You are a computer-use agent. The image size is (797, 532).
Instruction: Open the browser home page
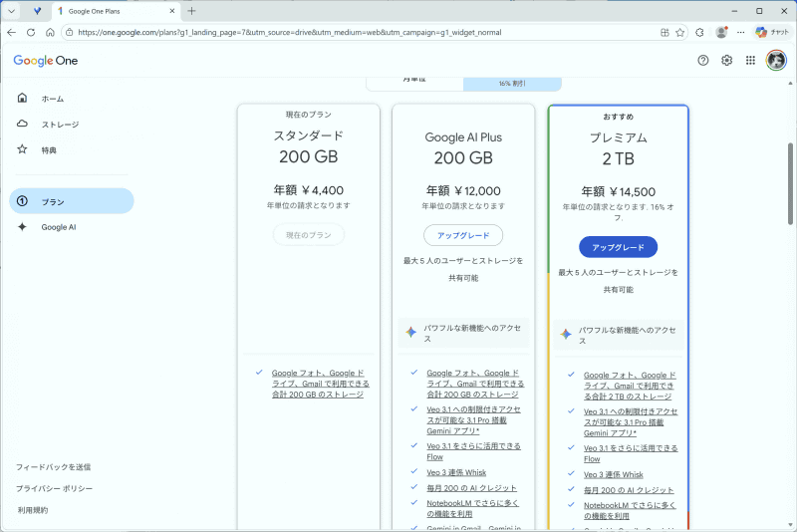click(50, 32)
